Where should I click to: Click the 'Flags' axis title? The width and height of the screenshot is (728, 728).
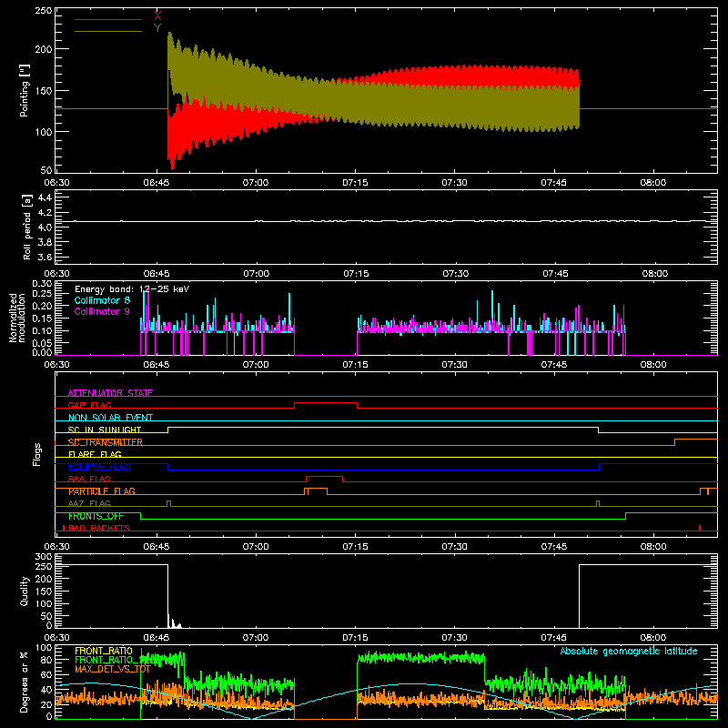[36, 454]
